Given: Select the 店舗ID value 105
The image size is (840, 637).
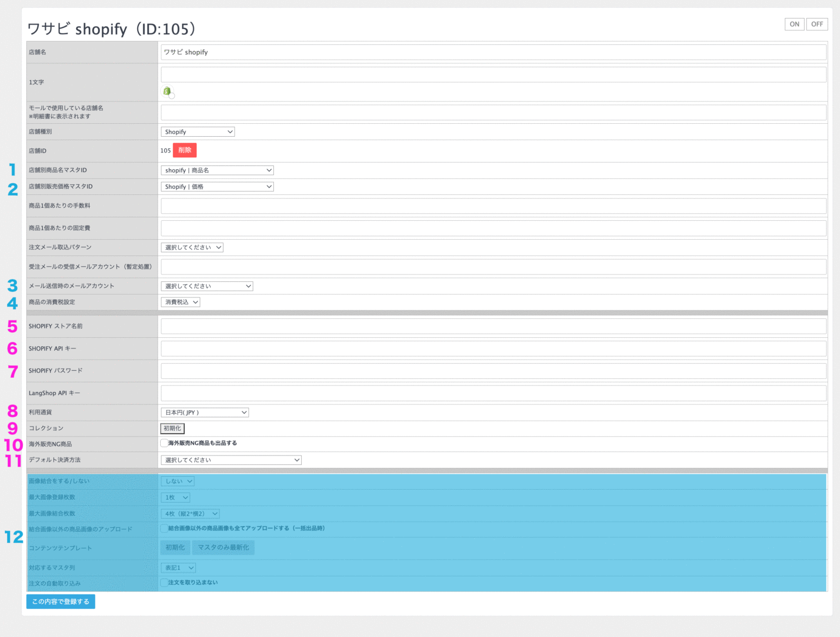Looking at the screenshot, I should click(x=165, y=151).
